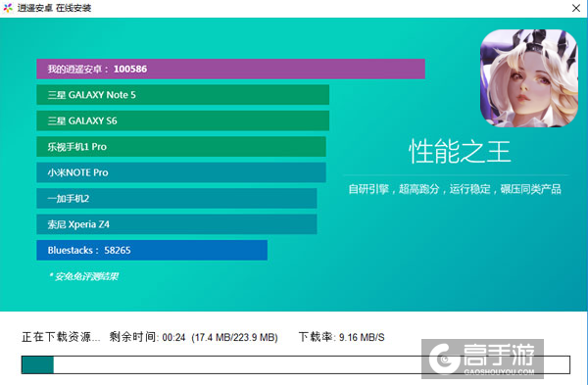This screenshot has width=588, height=385.
Task: Click the 正在下载资源 status text
Action: [x=61, y=337]
